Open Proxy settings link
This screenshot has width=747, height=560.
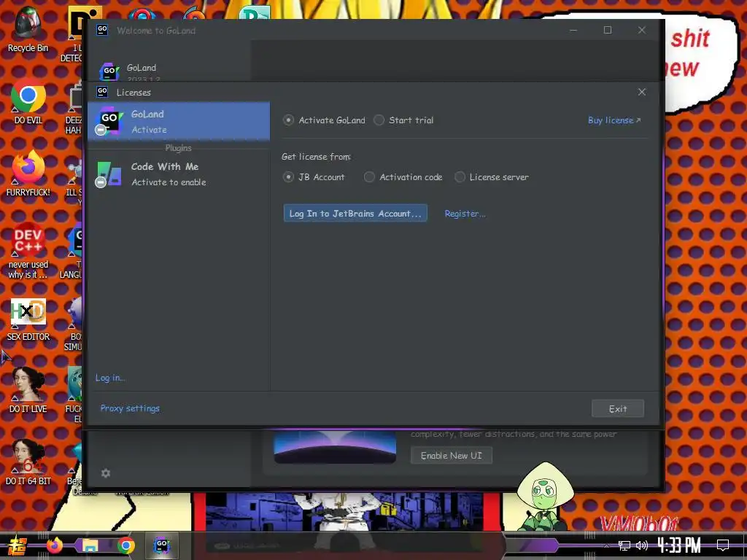click(x=130, y=408)
